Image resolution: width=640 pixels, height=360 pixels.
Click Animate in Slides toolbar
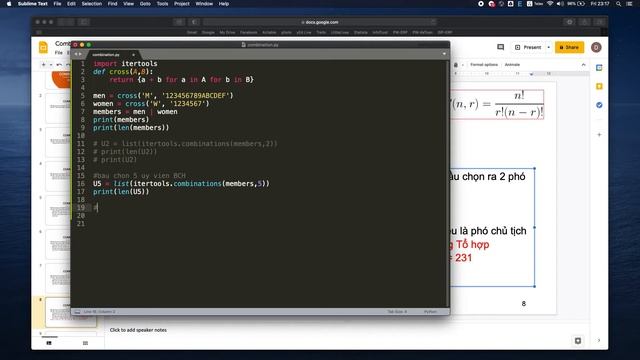(x=512, y=64)
